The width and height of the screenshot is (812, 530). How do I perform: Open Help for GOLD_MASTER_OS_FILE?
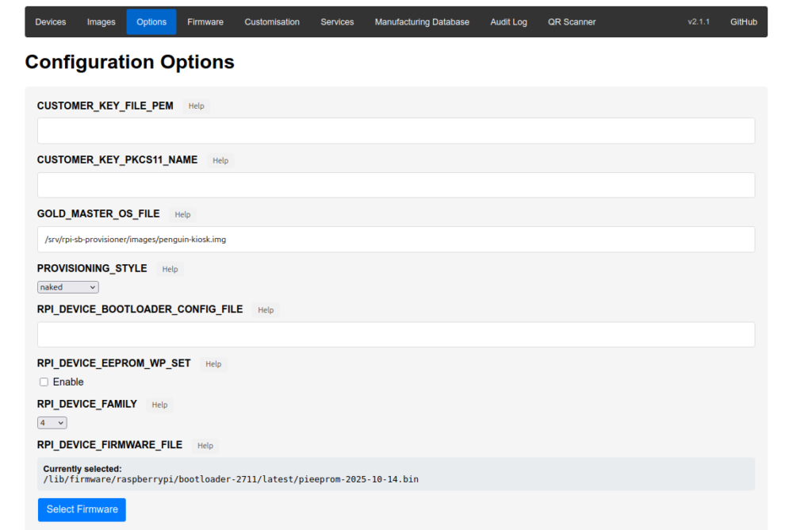182,215
